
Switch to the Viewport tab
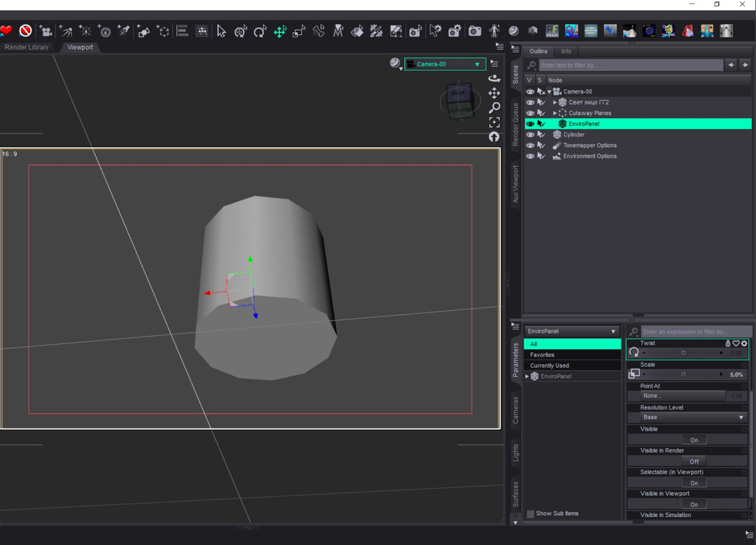click(x=80, y=47)
